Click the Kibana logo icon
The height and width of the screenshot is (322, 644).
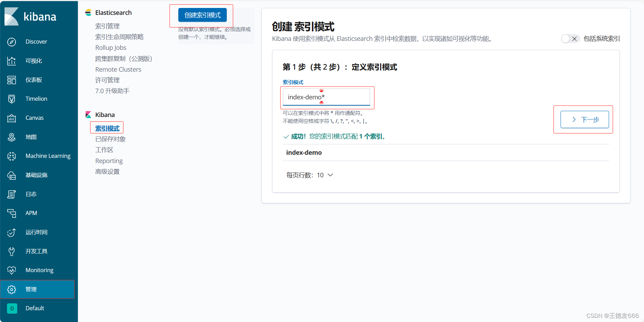[11, 16]
